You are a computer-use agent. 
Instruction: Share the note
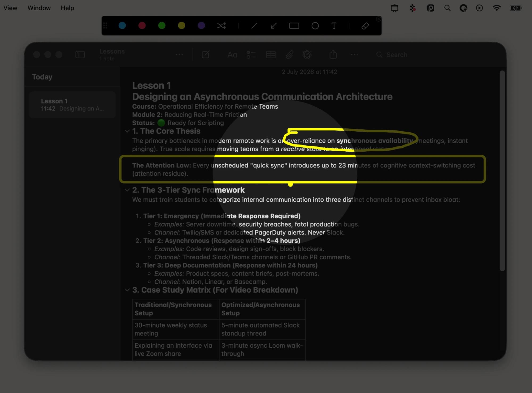pyautogui.click(x=333, y=54)
